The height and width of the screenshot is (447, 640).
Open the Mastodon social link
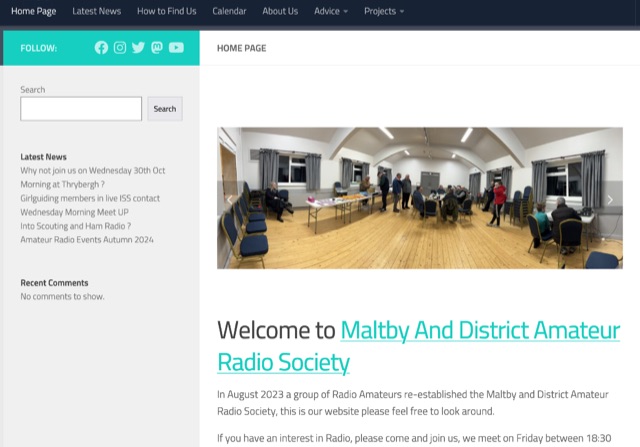pyautogui.click(x=157, y=48)
